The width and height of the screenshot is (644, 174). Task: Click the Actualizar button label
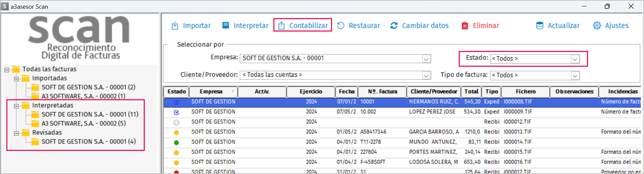tap(564, 25)
